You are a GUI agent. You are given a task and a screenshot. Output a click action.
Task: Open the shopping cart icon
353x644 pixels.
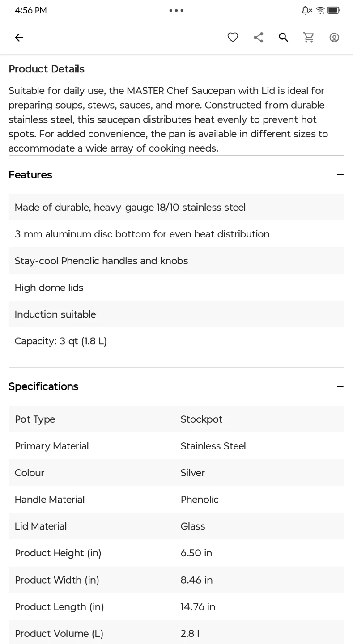[309, 38]
